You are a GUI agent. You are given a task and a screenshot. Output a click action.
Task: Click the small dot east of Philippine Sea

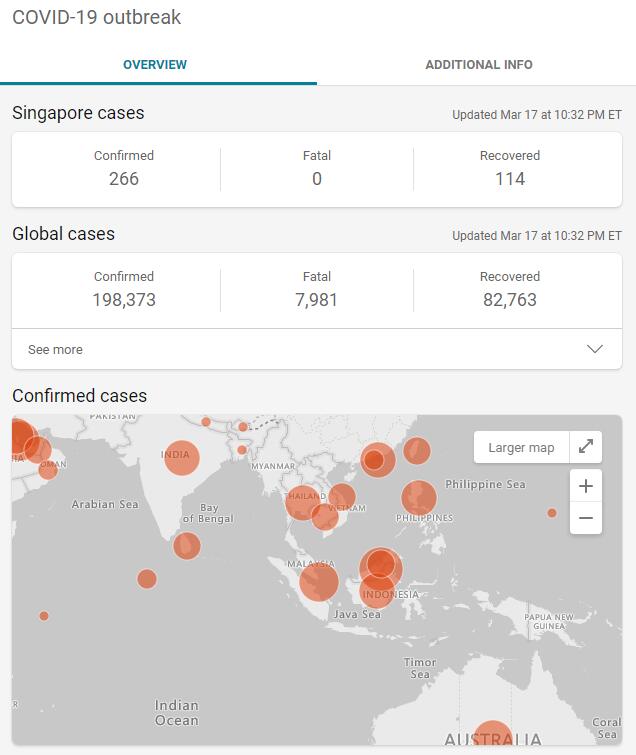click(552, 513)
